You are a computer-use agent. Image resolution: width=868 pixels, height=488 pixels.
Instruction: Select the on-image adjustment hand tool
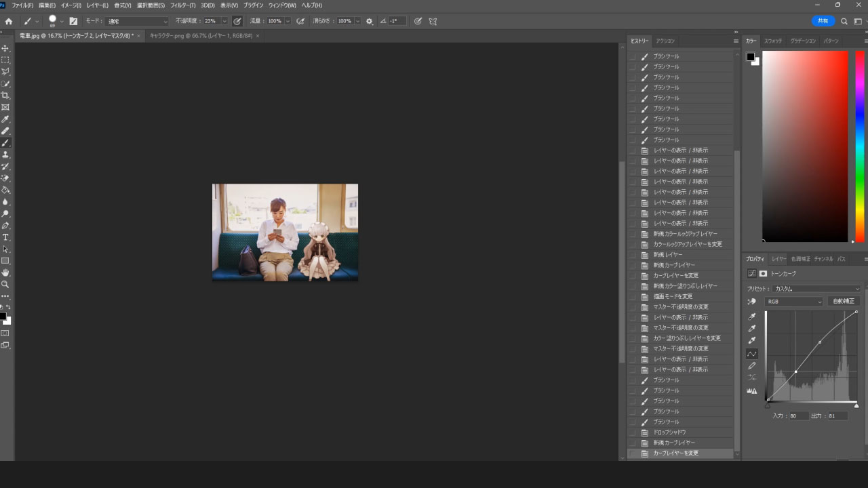[752, 302]
